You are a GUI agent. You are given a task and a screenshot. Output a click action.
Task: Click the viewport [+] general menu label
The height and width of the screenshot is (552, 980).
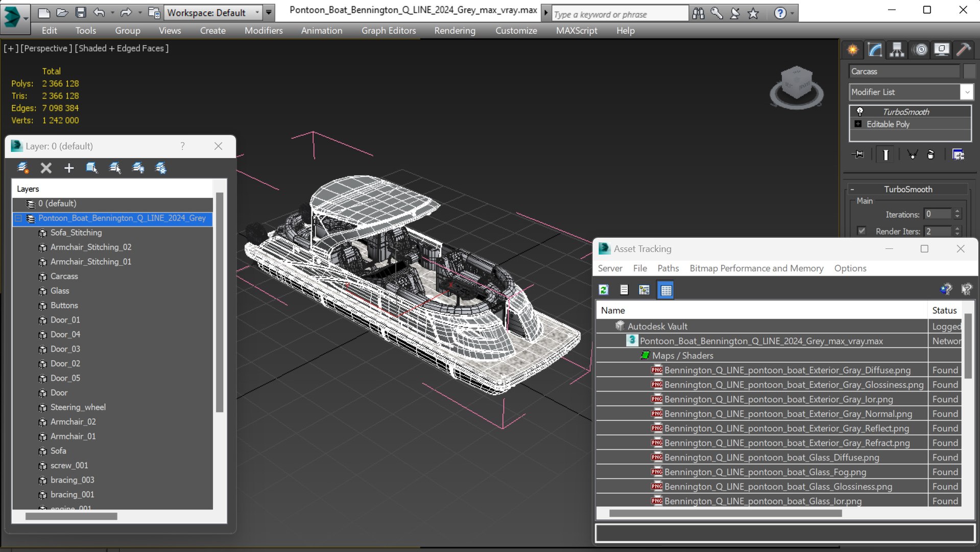click(x=11, y=48)
